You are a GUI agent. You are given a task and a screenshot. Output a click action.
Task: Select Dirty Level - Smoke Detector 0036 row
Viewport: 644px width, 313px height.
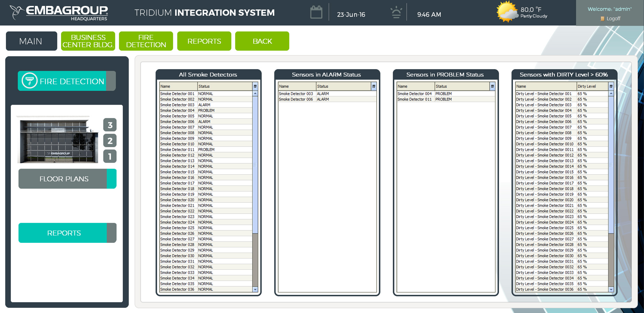(562, 289)
